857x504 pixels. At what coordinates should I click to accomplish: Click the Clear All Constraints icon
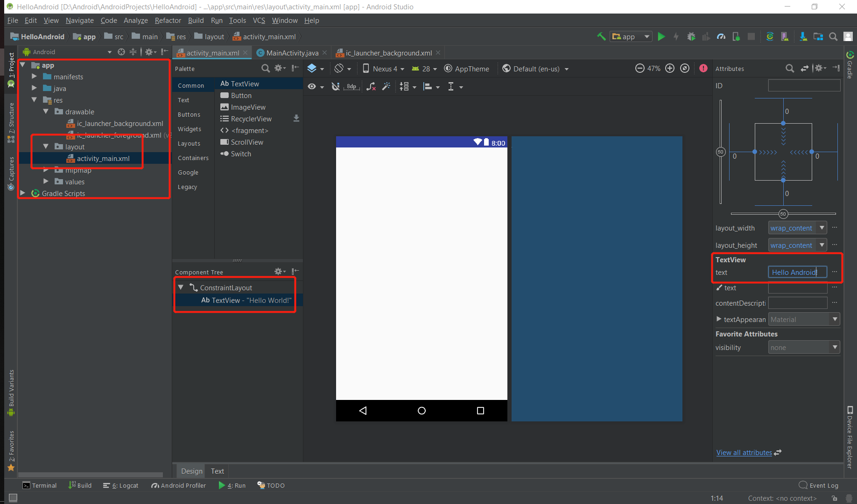[371, 86]
